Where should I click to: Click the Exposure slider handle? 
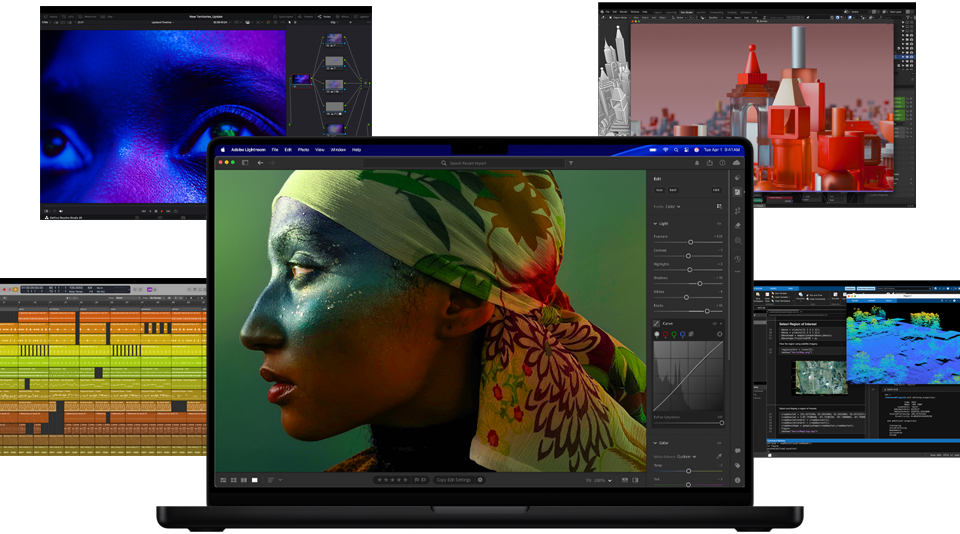(x=690, y=242)
